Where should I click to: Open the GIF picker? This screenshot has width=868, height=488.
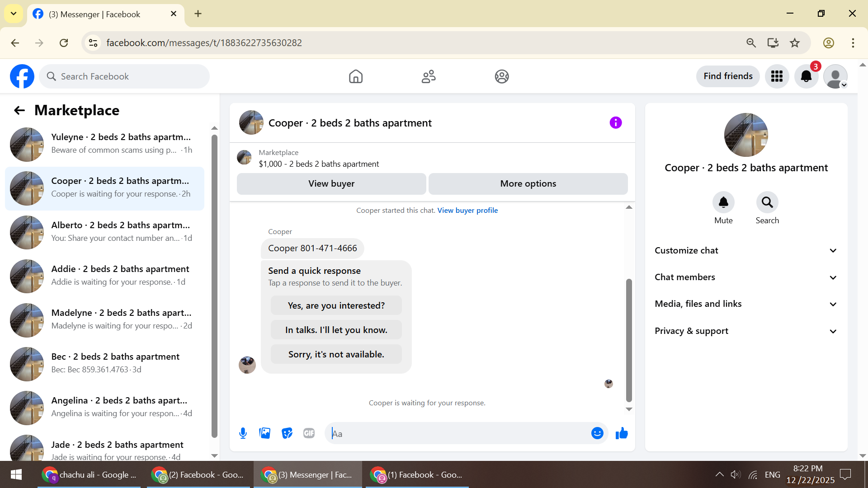click(309, 433)
